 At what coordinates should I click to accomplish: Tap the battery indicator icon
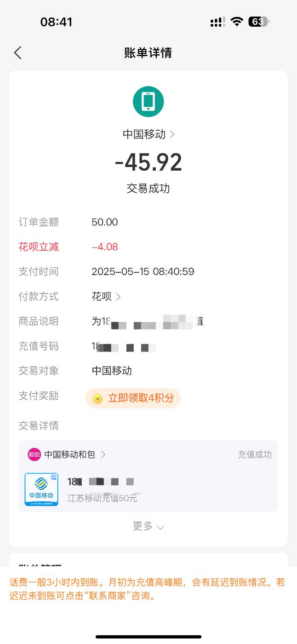click(x=259, y=22)
